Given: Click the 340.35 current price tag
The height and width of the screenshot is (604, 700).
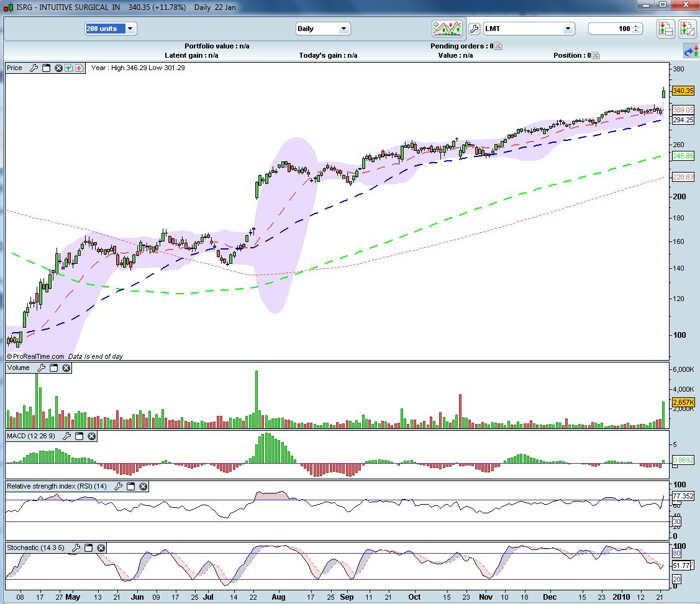Looking at the screenshot, I should (x=683, y=91).
